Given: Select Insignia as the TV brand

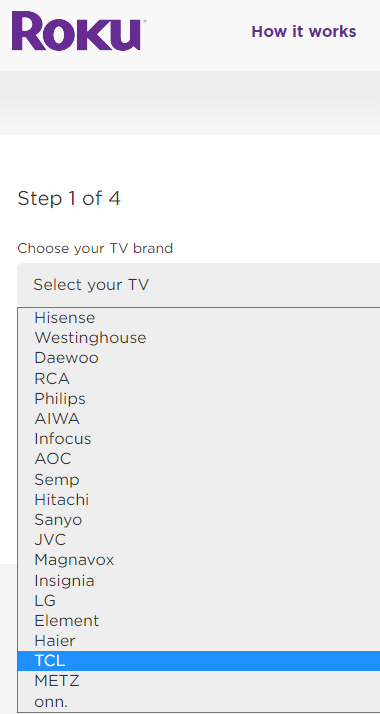Looking at the screenshot, I should (x=199, y=581).
